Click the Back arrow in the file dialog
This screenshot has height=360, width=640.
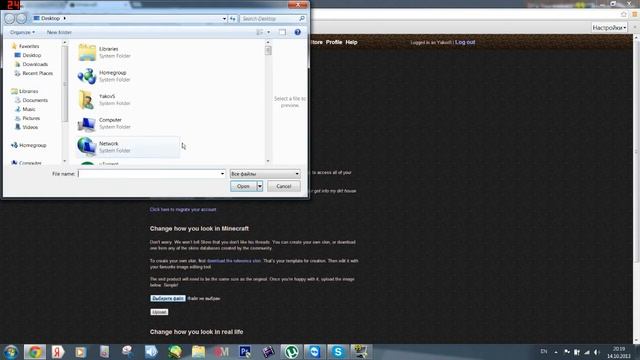(9, 18)
